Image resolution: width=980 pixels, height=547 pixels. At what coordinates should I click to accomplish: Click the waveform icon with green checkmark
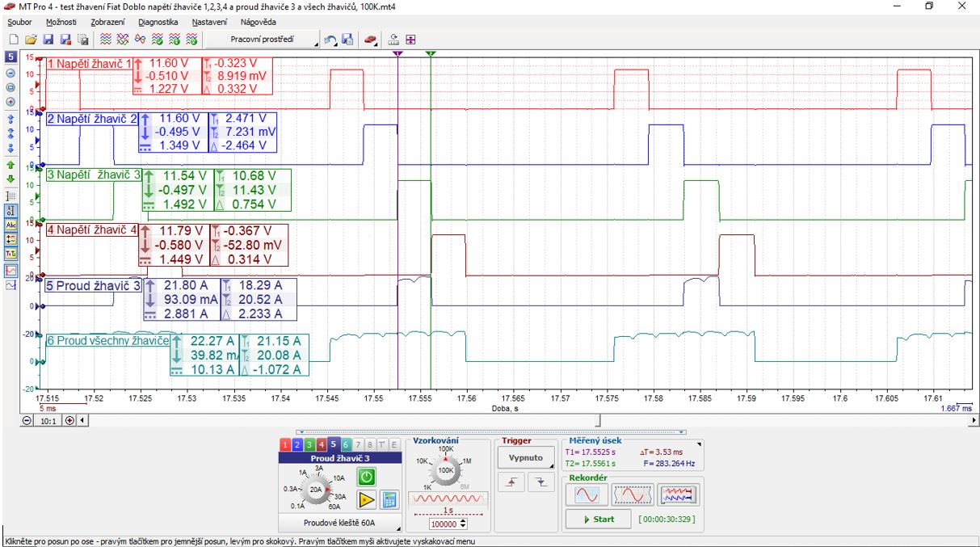pos(157,40)
